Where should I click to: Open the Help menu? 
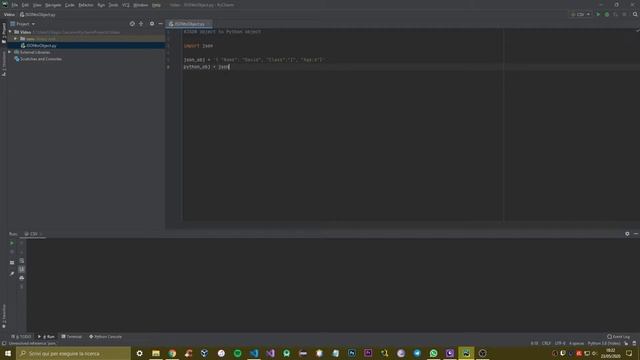pyautogui.click(x=156, y=5)
